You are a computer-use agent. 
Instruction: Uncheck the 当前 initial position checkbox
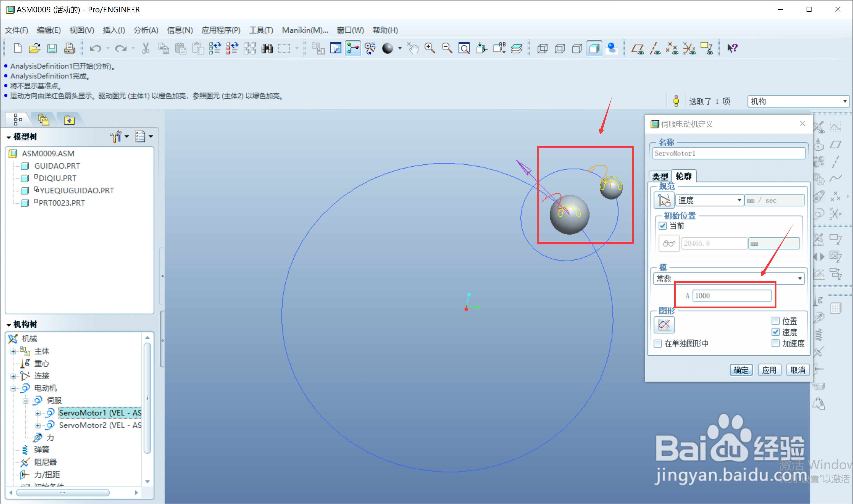tap(662, 226)
